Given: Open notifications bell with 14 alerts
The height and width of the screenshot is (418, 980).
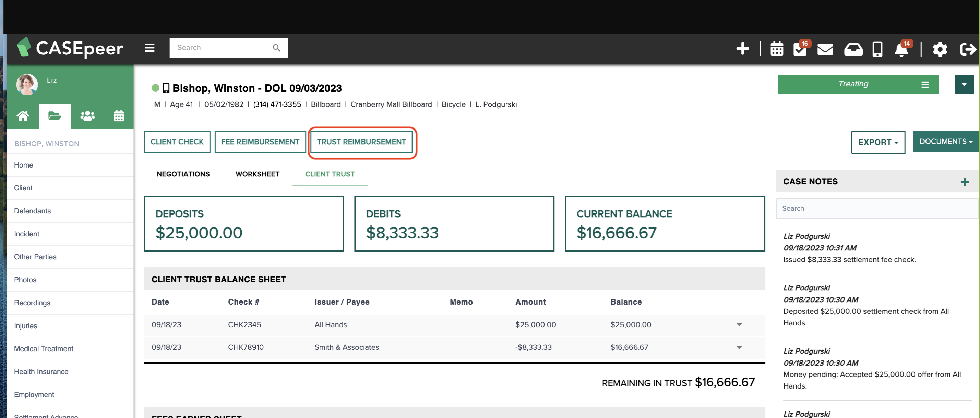Looking at the screenshot, I should pos(901,49).
